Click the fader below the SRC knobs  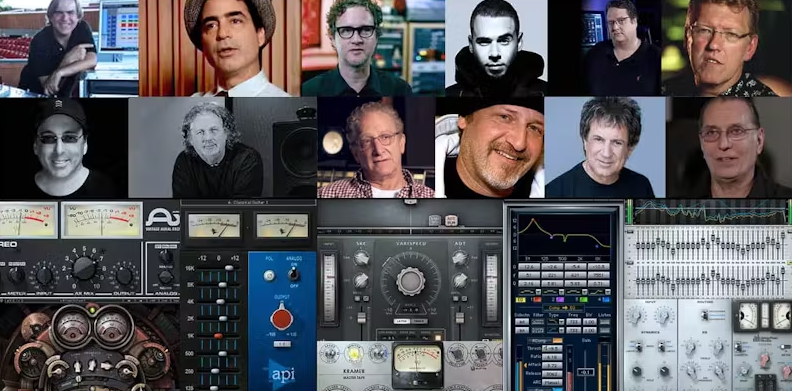click(x=361, y=317)
